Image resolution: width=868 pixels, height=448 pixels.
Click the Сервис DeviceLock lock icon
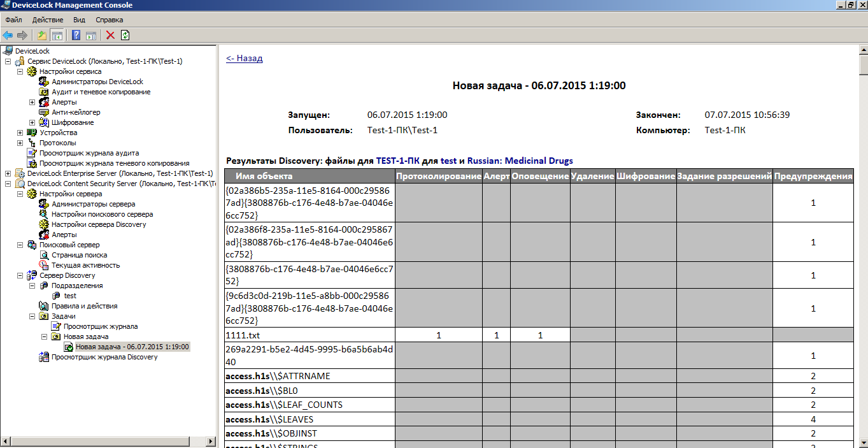point(20,61)
